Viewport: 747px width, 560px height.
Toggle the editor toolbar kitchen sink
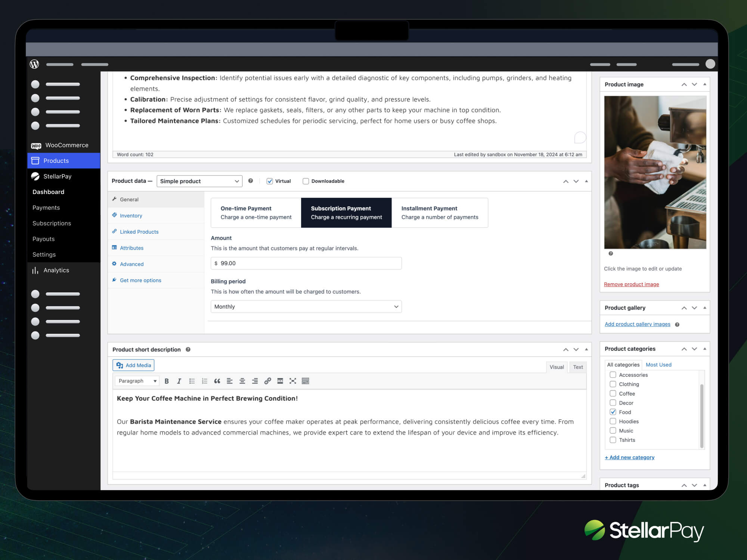point(306,381)
